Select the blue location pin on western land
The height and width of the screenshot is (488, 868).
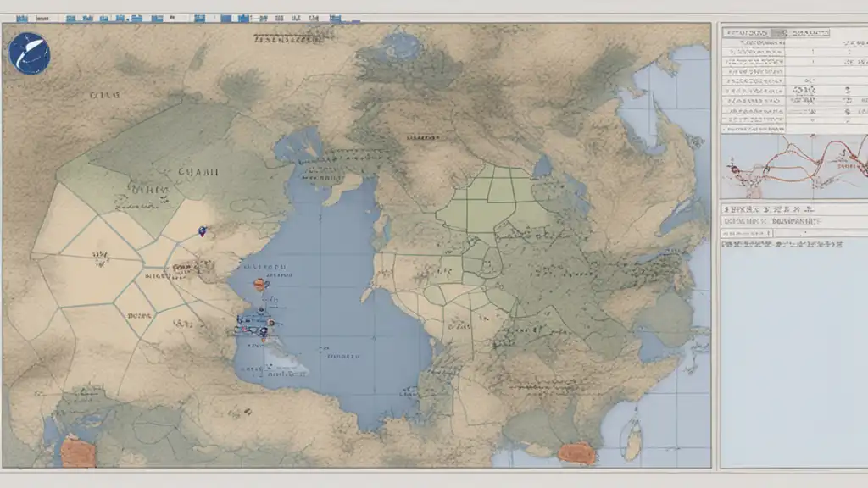point(203,231)
